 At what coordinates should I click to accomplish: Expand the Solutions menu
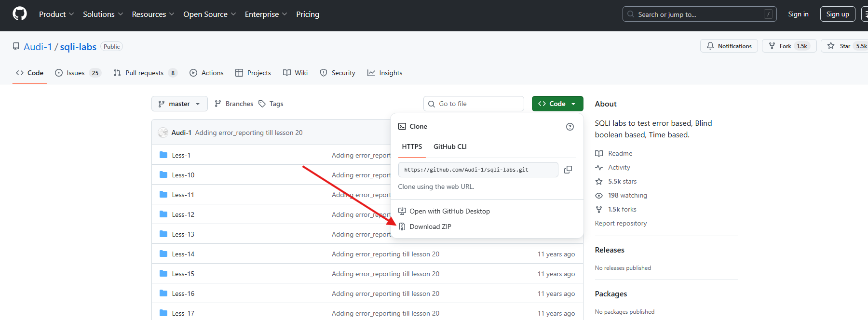pyautogui.click(x=103, y=14)
